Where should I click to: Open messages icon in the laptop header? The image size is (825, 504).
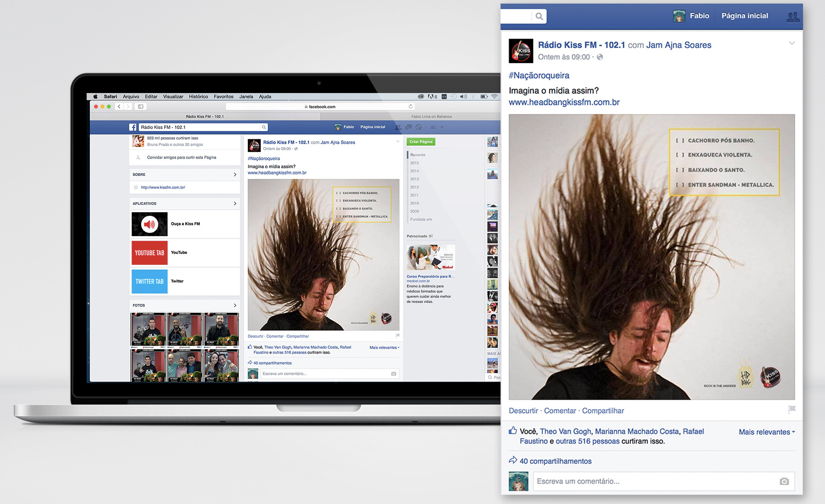coord(408,127)
